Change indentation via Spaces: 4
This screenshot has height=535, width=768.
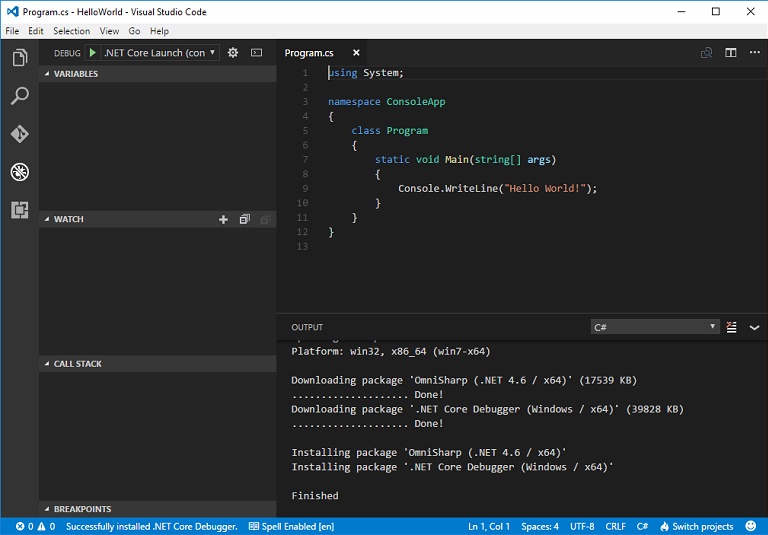pyautogui.click(x=540, y=527)
